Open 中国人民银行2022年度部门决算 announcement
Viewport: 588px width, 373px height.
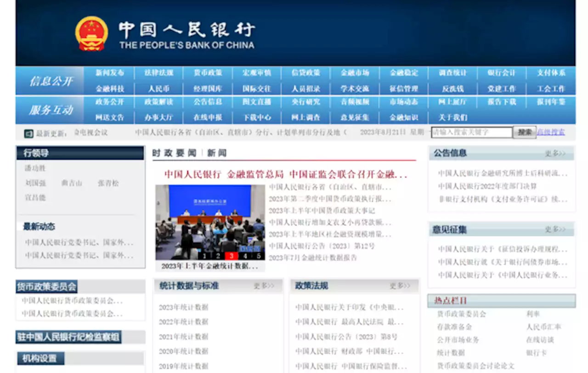coord(487,186)
